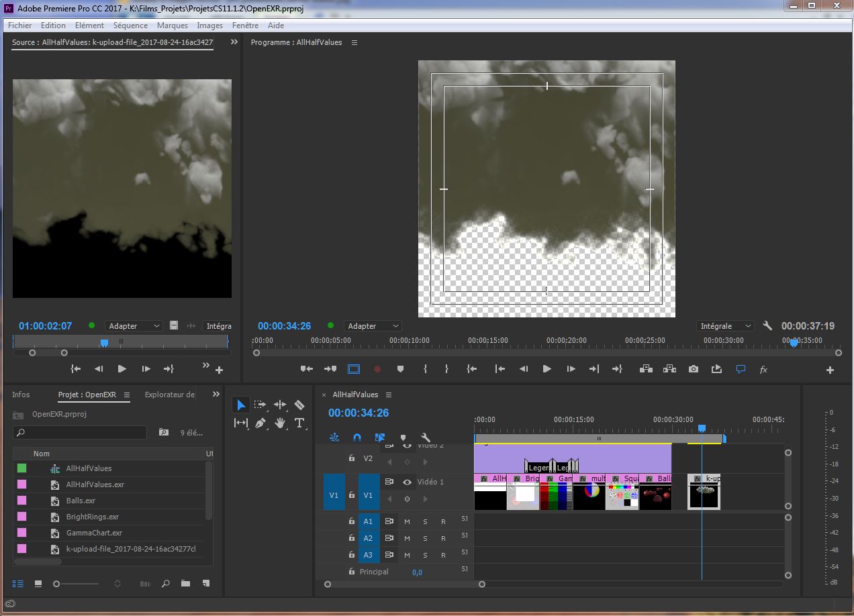Open Program monitor Adapter zoom dropdown
This screenshot has height=616, width=854.
tap(373, 325)
